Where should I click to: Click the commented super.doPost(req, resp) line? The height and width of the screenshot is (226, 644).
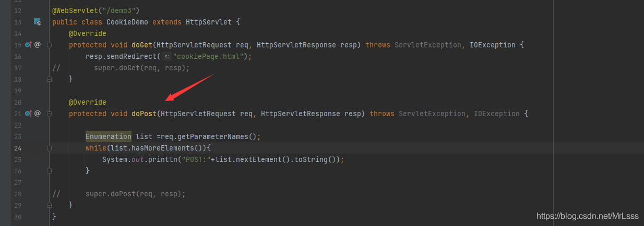(136, 194)
